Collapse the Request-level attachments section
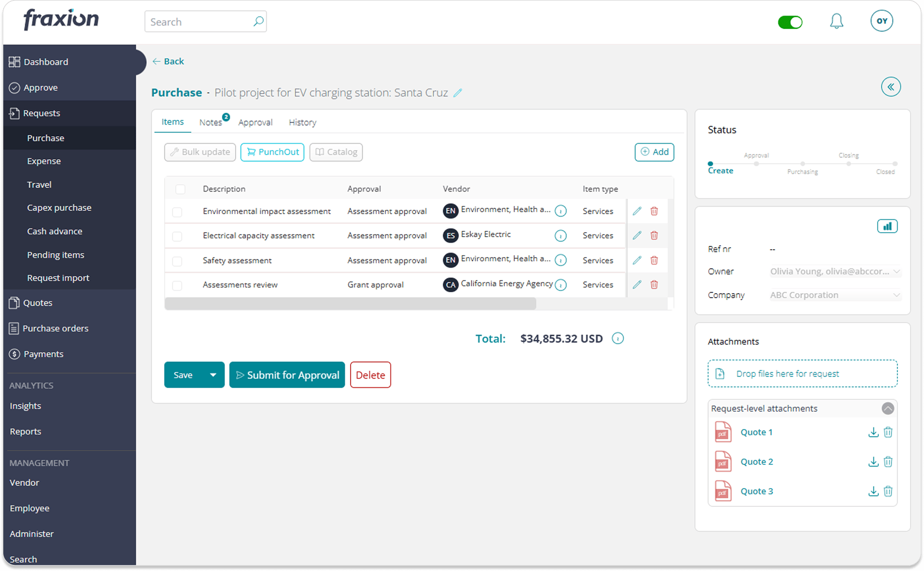Image resolution: width=924 pixels, height=571 pixels. (888, 408)
